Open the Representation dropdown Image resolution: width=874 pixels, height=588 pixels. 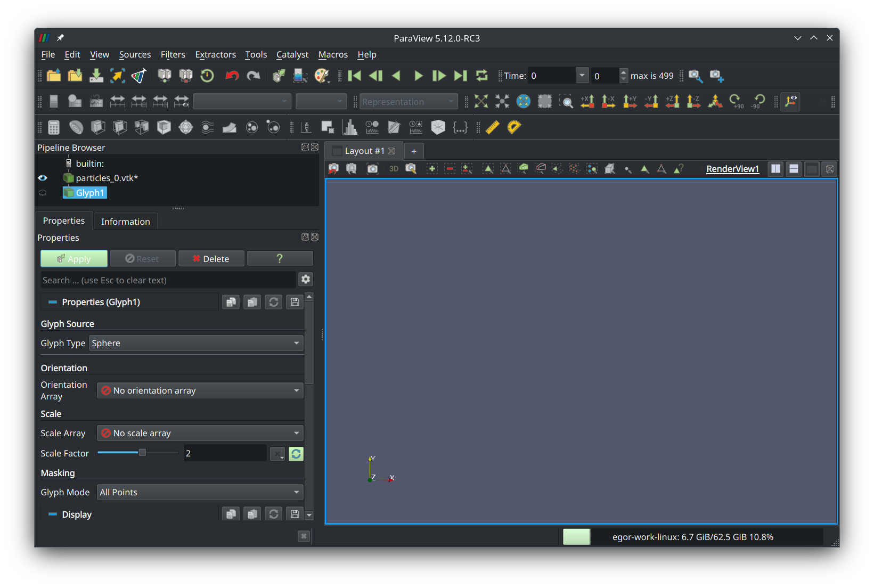tap(409, 102)
